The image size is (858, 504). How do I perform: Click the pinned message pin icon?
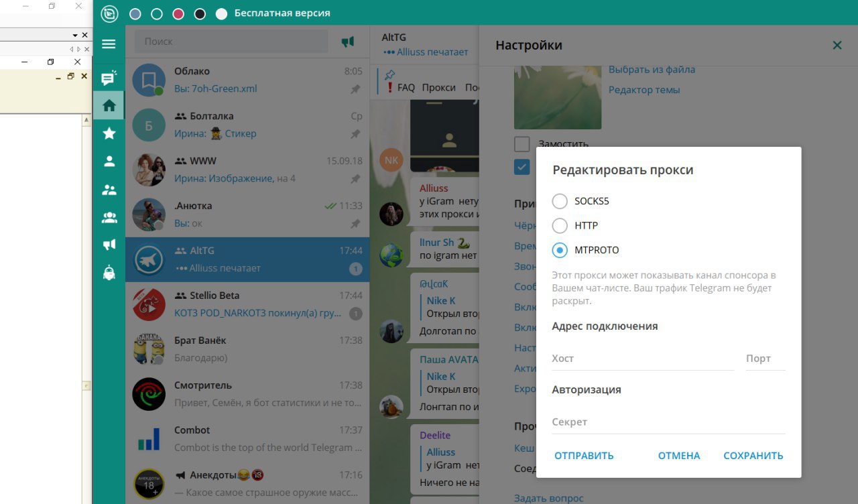(389, 74)
